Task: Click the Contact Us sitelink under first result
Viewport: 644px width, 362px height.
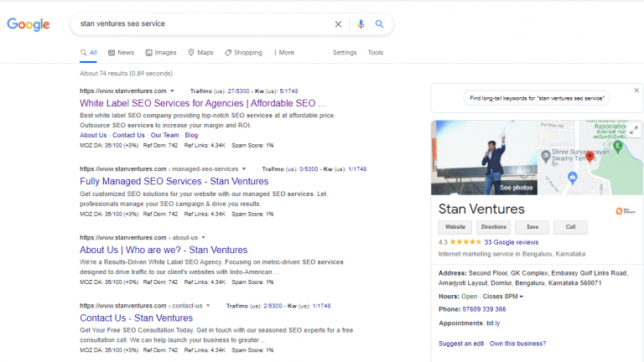Action: click(128, 136)
